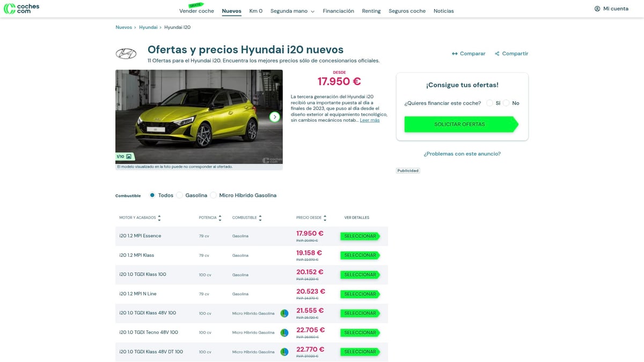Open the Nuevos navigation menu item
Screen dimensions: 644x362
click(x=231, y=10)
